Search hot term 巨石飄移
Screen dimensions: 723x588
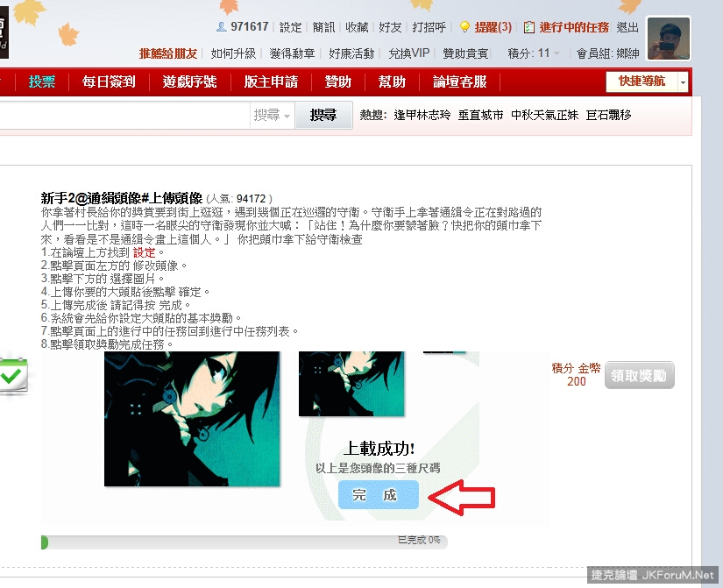pyautogui.click(x=609, y=115)
